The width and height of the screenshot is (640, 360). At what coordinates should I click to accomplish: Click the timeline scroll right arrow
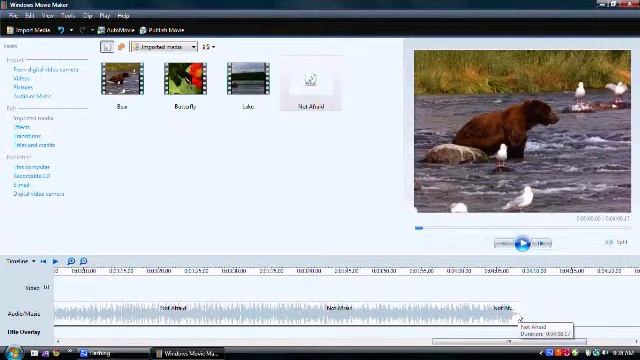point(636,342)
